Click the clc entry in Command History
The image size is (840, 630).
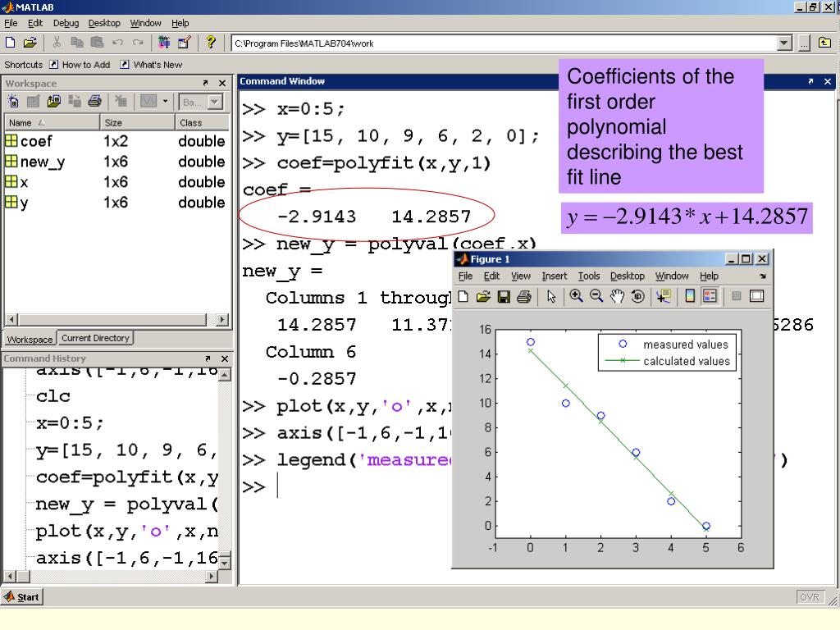point(53,396)
